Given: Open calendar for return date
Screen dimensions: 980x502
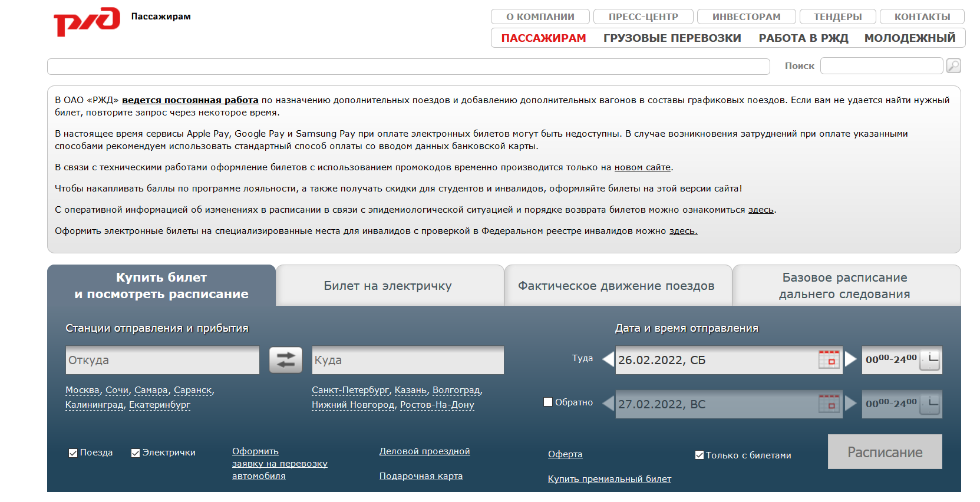Looking at the screenshot, I should 829,404.
